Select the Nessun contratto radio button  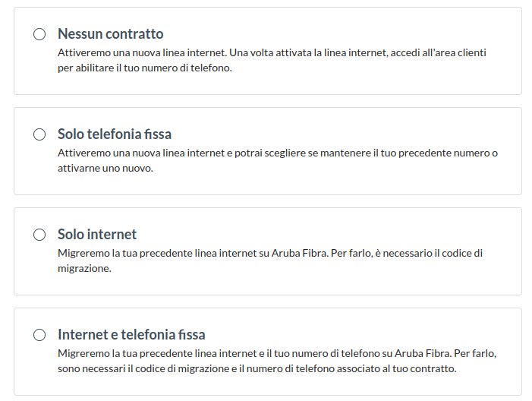39,34
